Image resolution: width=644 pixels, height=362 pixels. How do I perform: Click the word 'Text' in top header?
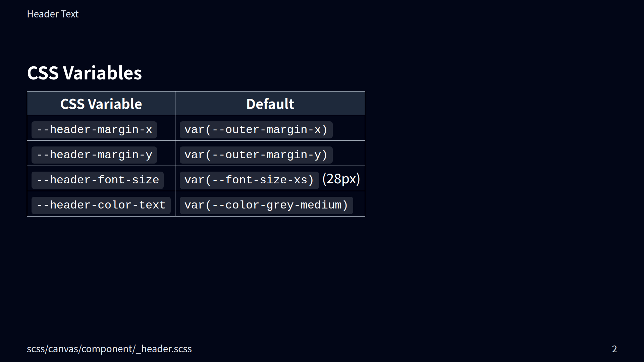pos(70,14)
